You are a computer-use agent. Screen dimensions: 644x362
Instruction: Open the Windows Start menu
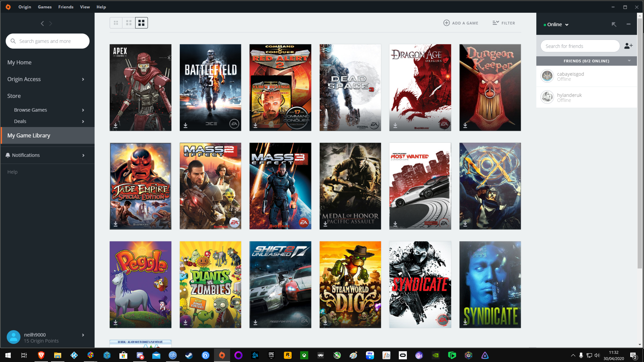click(8, 355)
